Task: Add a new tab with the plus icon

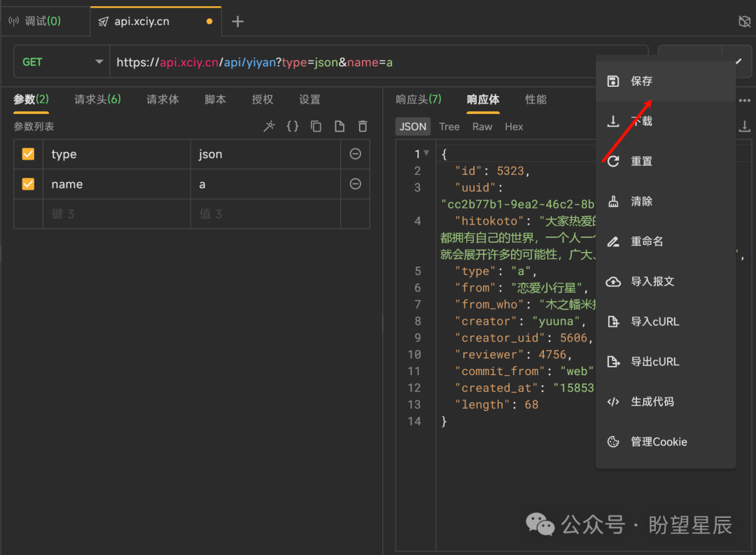Action: (x=238, y=22)
